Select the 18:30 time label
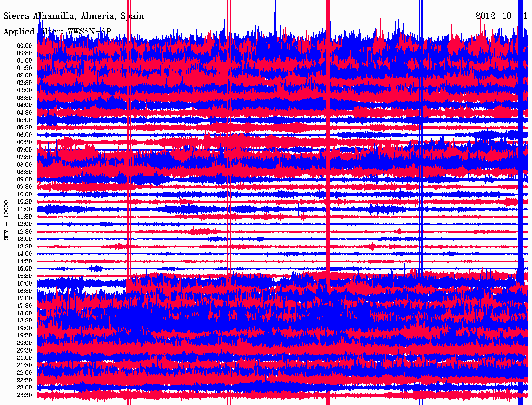Image resolution: width=532 pixels, height=405 pixels. tap(24, 320)
